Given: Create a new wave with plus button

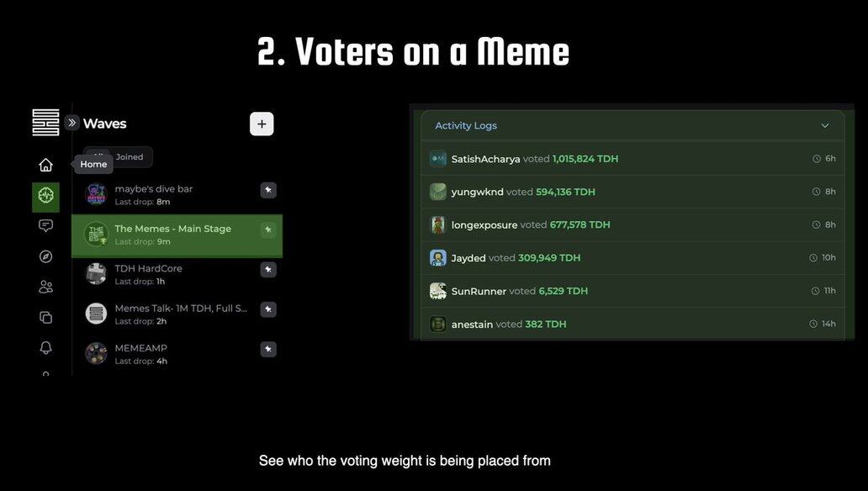Looking at the screenshot, I should (262, 124).
